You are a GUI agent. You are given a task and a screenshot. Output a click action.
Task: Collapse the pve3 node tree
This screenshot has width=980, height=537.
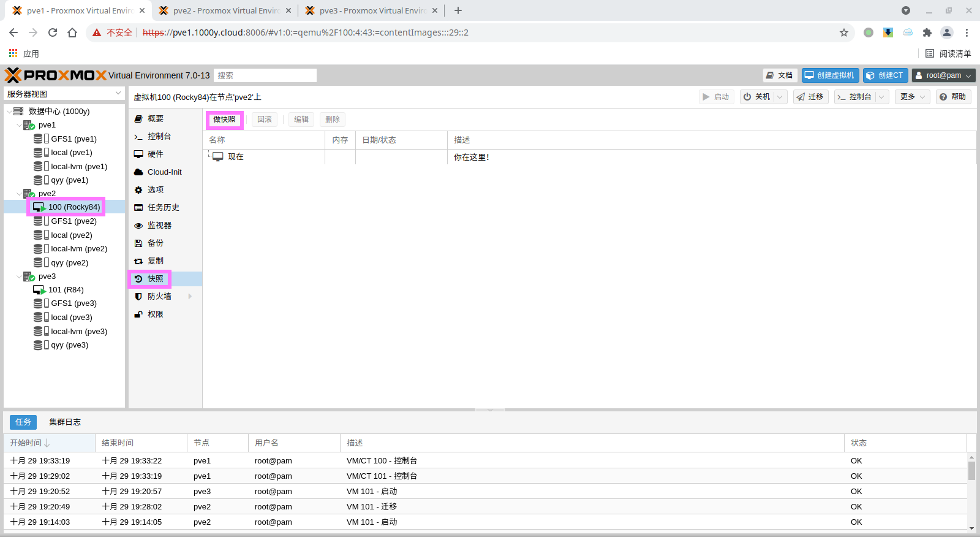tap(19, 276)
